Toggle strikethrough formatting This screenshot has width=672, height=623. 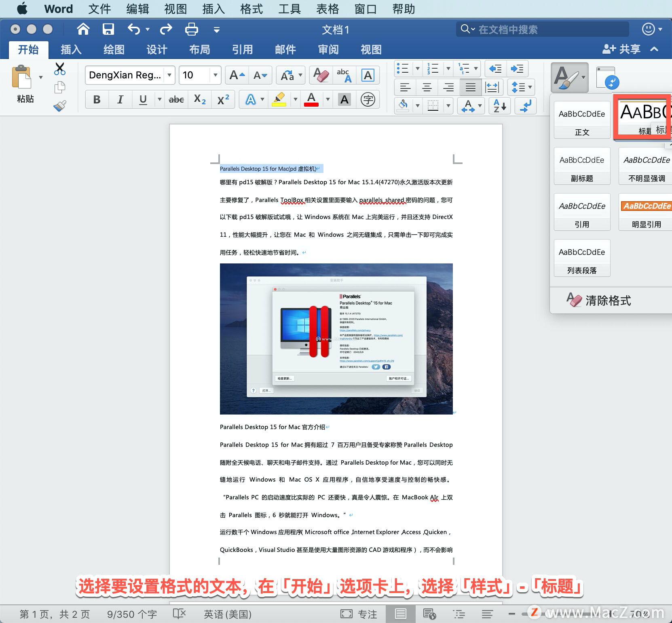pyautogui.click(x=176, y=99)
